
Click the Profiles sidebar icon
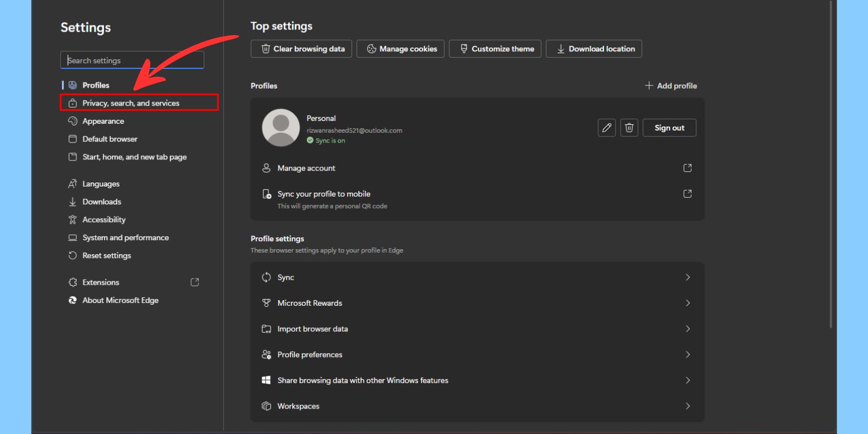point(72,85)
